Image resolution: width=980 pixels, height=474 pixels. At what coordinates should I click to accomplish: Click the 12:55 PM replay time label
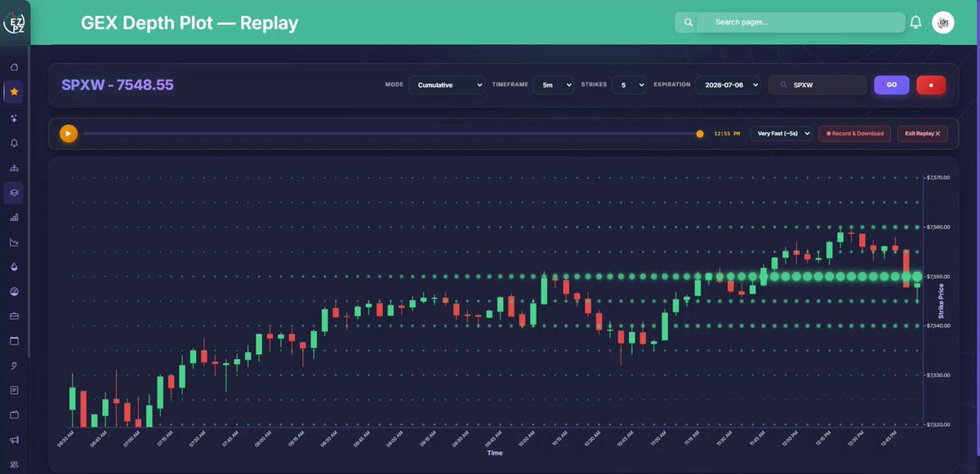coord(727,134)
